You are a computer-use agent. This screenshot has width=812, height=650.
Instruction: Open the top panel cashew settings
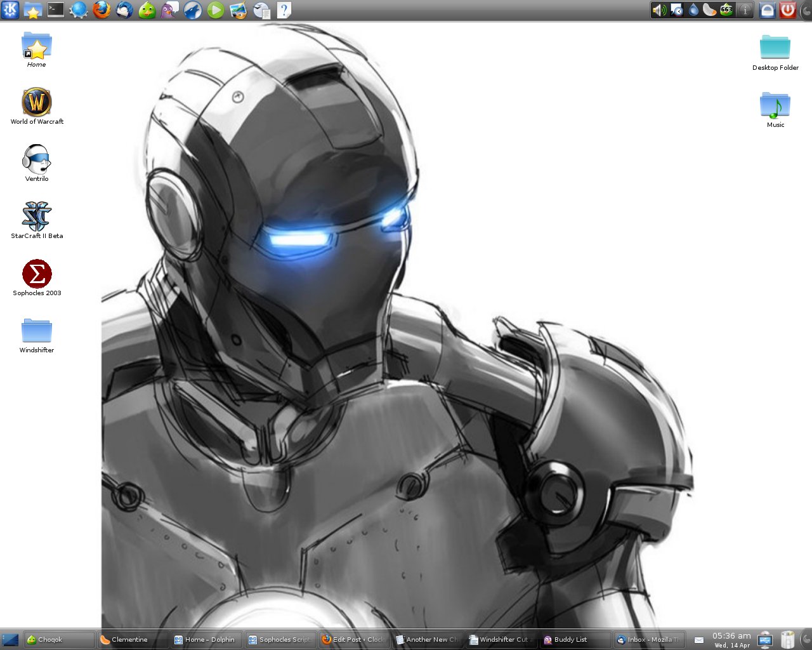coord(806,10)
